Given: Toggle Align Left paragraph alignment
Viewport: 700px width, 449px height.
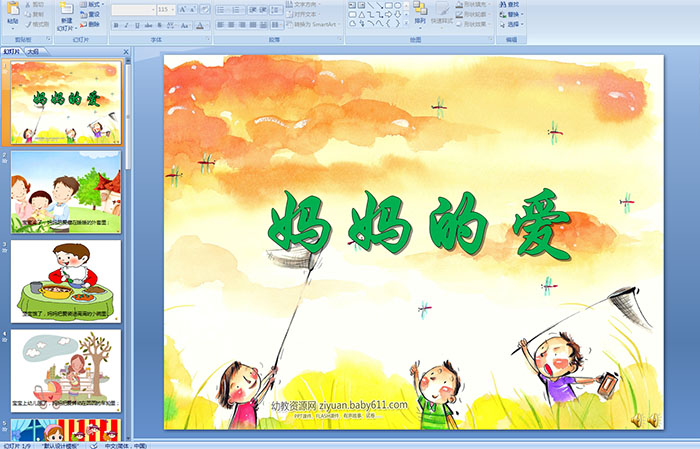Looking at the screenshot, I should click(x=221, y=25).
